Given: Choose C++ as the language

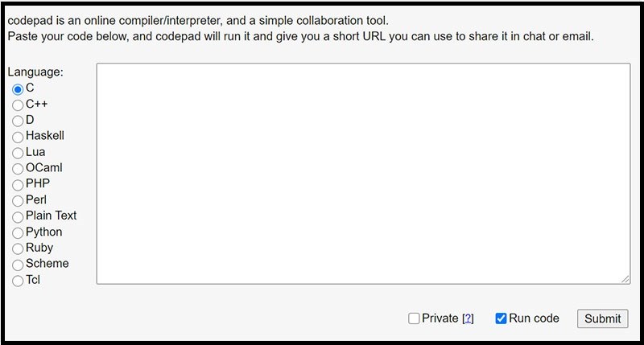Looking at the screenshot, I should (18, 105).
